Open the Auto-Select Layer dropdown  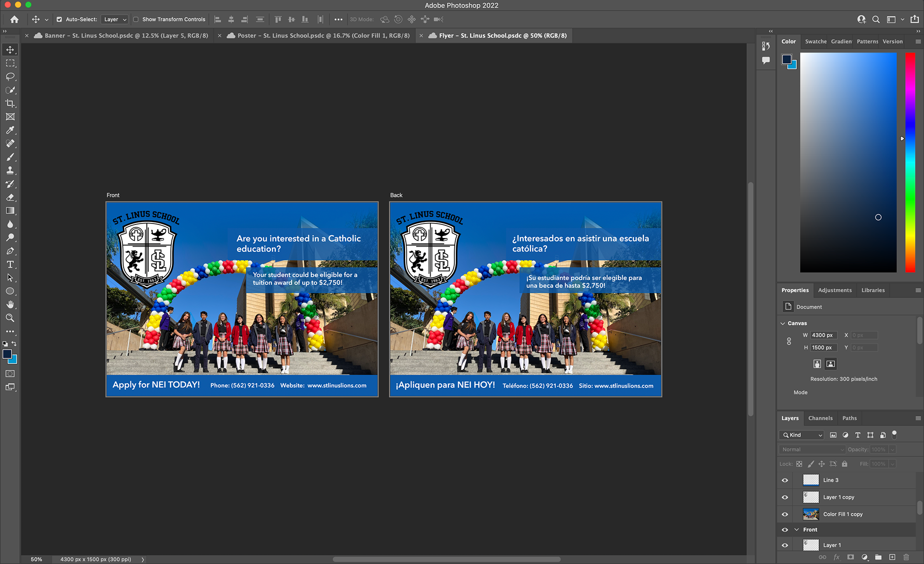(115, 20)
